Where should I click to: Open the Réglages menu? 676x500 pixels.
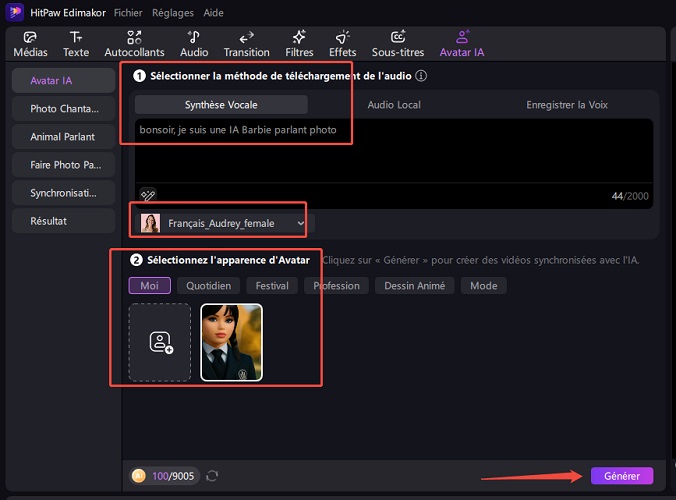[173, 13]
